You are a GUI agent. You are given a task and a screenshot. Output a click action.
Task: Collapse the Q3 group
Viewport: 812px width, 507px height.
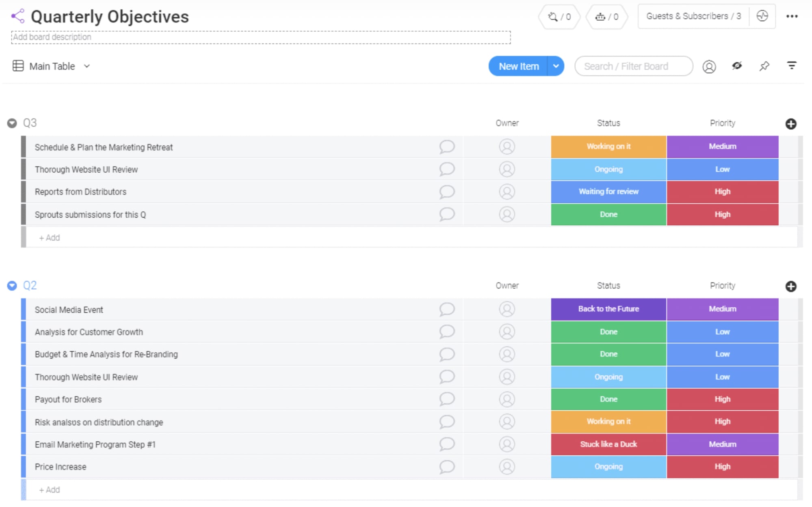[12, 123]
